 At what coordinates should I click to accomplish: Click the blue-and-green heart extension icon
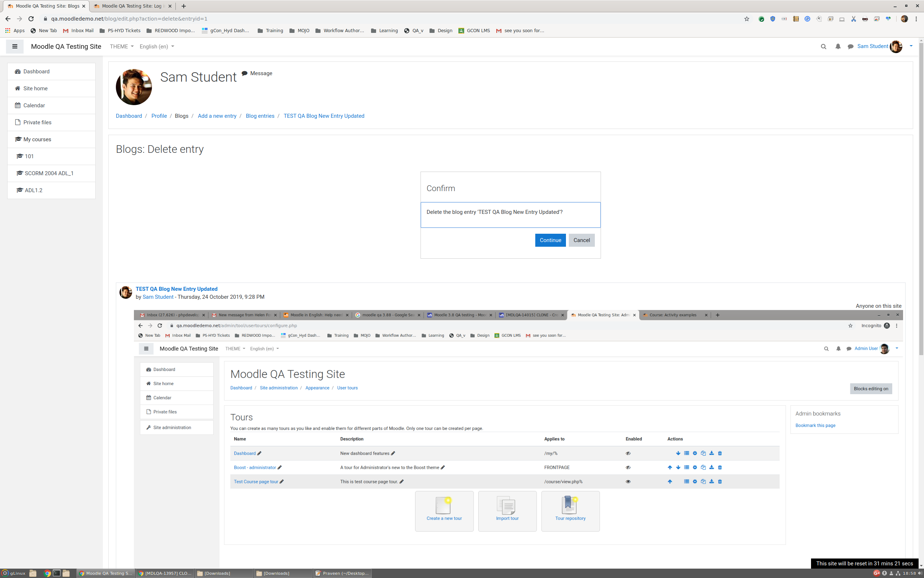(888, 19)
